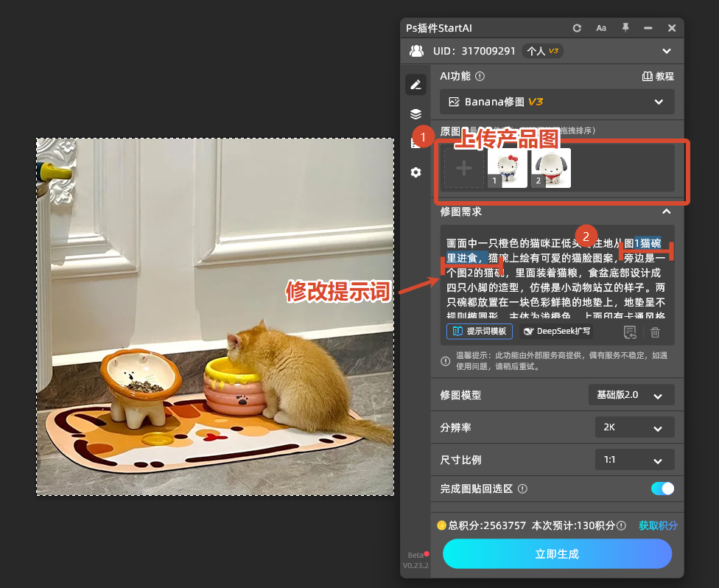Refresh the StartAI plugin panel
Screen dimensions: 719x588
577,28
